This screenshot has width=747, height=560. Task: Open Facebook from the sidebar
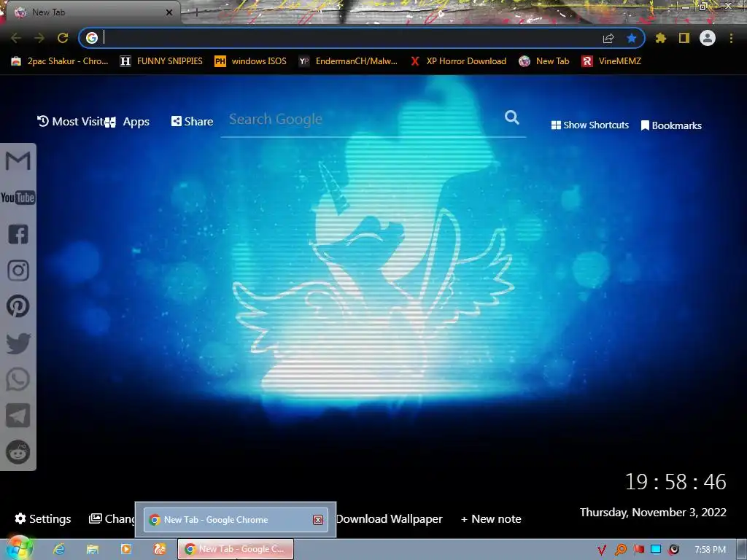18,234
